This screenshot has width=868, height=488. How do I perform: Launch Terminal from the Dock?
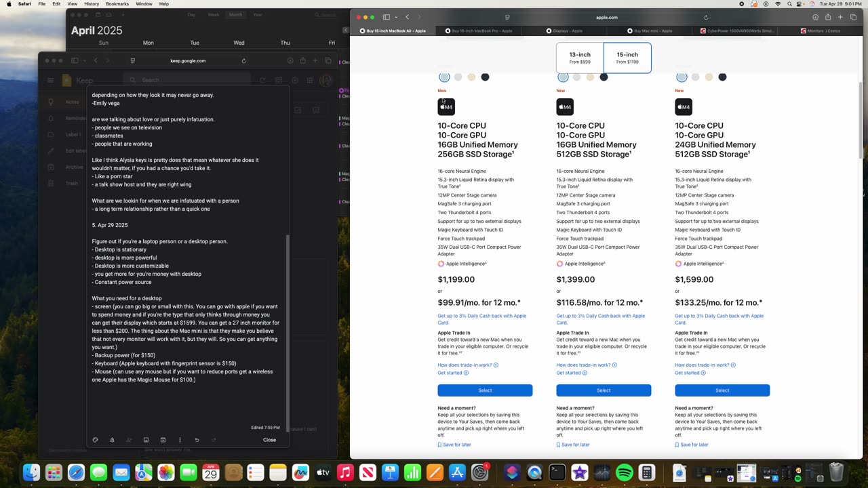click(x=557, y=472)
